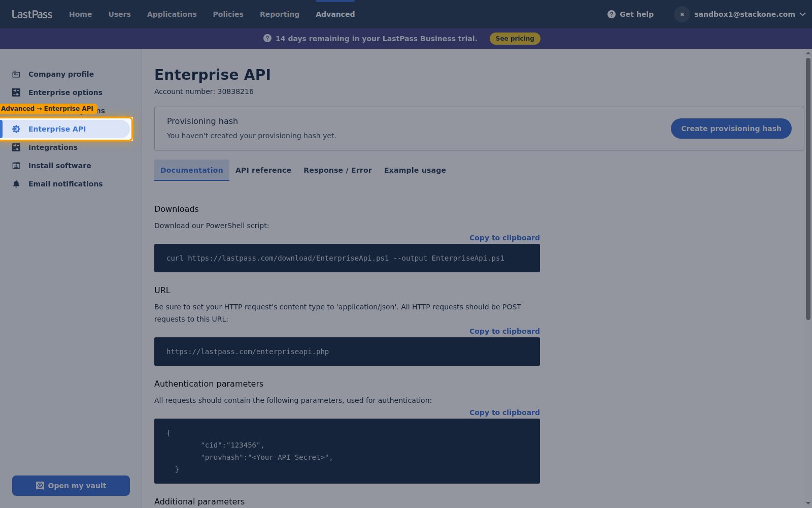Click the 'Downloads' section heading

[x=177, y=209]
